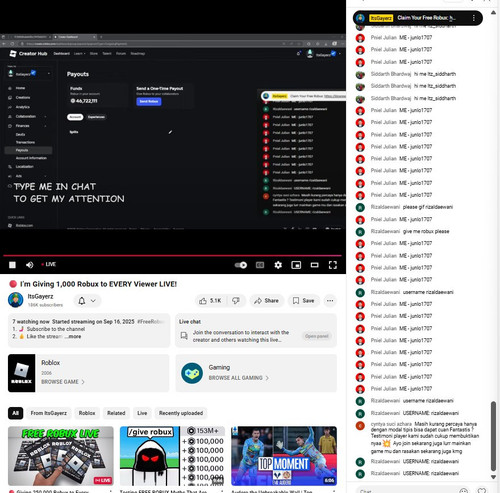Select From ItsGayerz filter chip
The width and height of the screenshot is (500, 493).
point(49,413)
